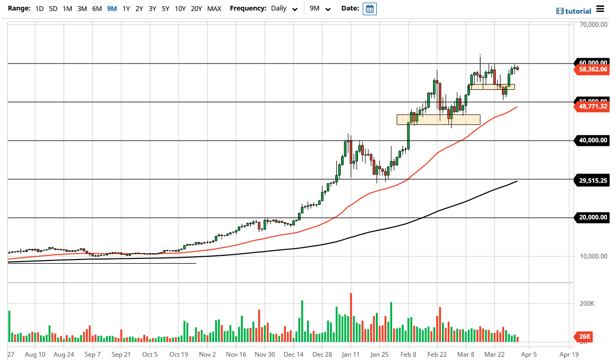Select the 5D range option
The width and height of the screenshot is (616, 364).
53,8
